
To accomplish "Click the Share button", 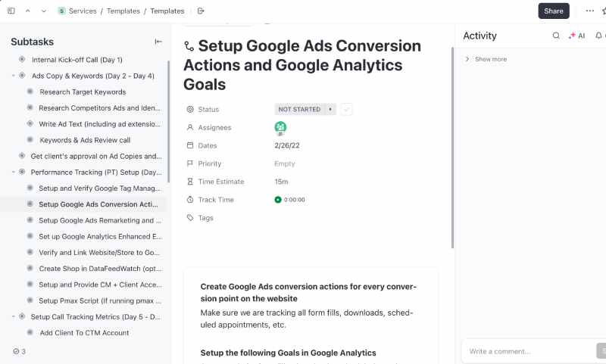I will pyautogui.click(x=554, y=11).
